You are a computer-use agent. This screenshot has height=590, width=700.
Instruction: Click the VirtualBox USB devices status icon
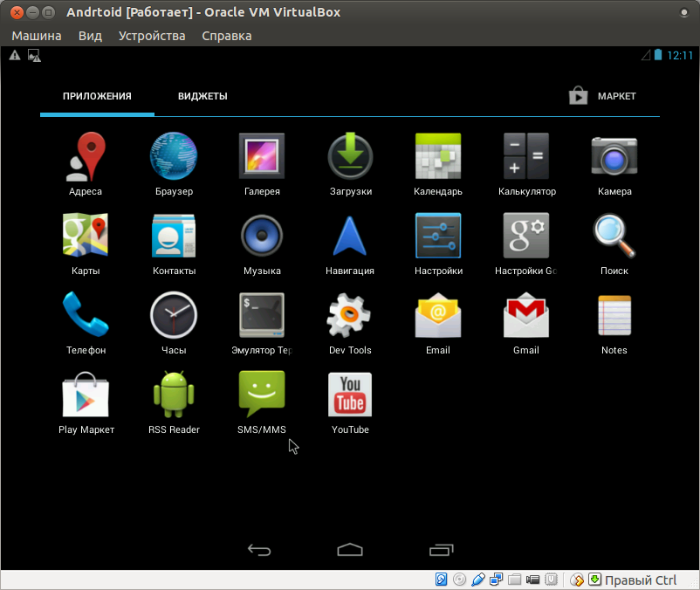[477, 580]
